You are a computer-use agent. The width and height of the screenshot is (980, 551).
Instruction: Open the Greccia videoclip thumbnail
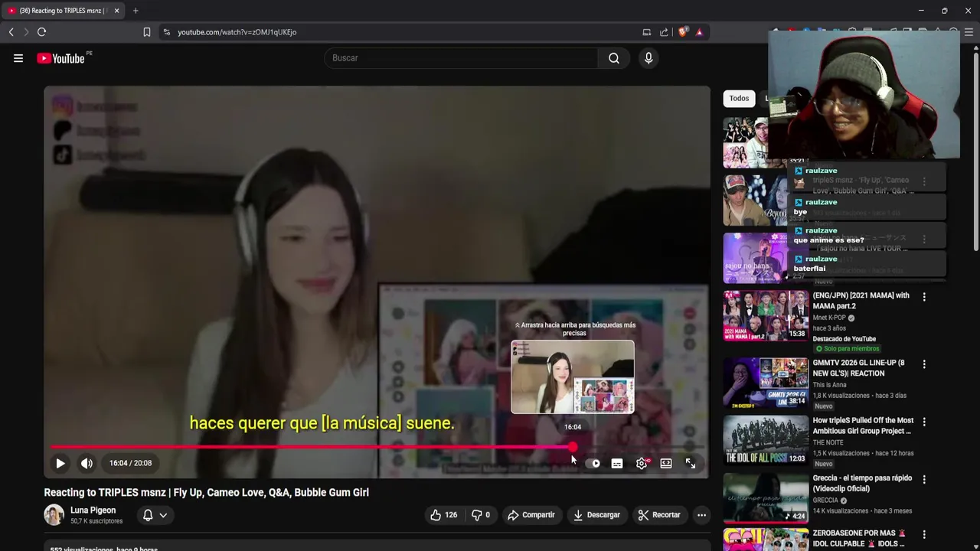click(x=766, y=497)
